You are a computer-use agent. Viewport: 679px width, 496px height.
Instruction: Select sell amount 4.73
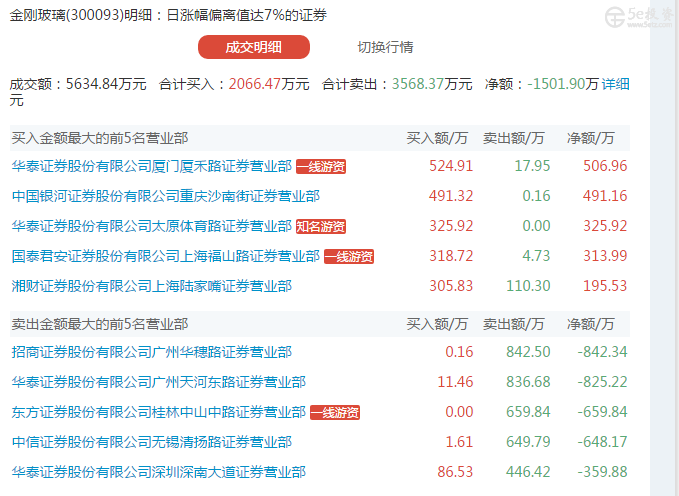pyautogui.click(x=536, y=256)
